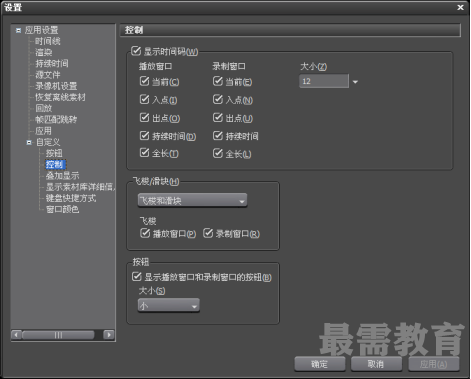Collapse the 自定义 tree node
Screen dimensions: 471x379
click(29, 142)
